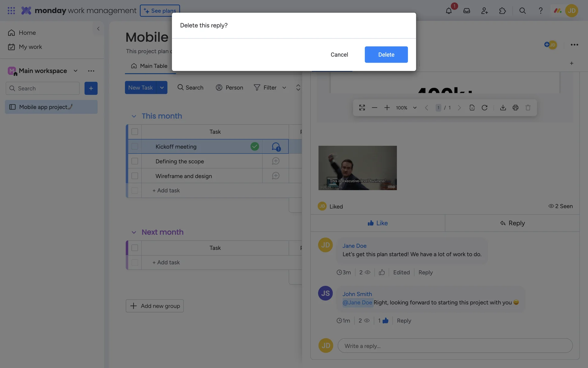Click the rotate icon in file viewer toolbar

coord(484,108)
